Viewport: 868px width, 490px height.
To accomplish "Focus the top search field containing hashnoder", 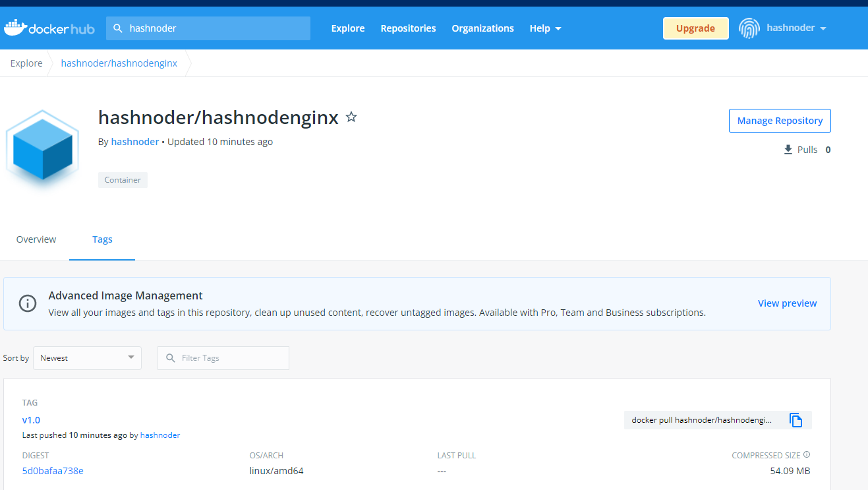I will click(x=208, y=28).
